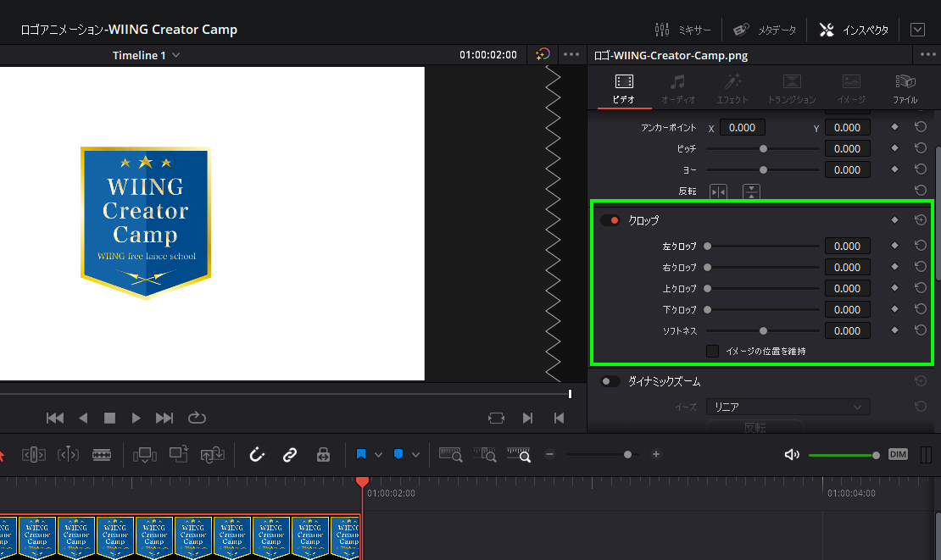Reset the 左クロップ value

point(920,247)
